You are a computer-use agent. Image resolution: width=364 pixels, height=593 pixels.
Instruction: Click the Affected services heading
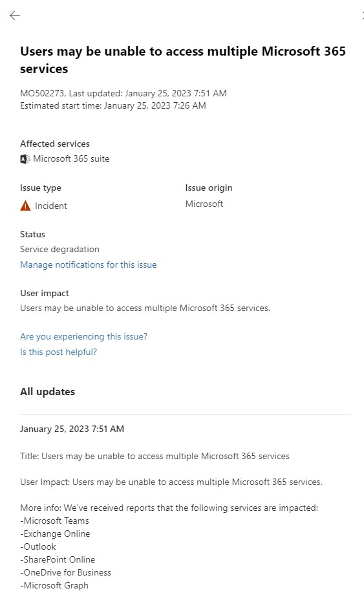point(55,144)
